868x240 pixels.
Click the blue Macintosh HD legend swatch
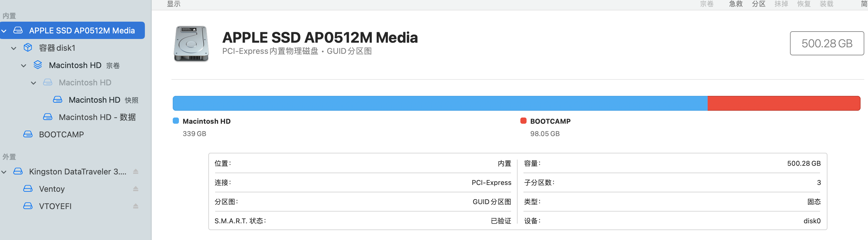pos(176,121)
